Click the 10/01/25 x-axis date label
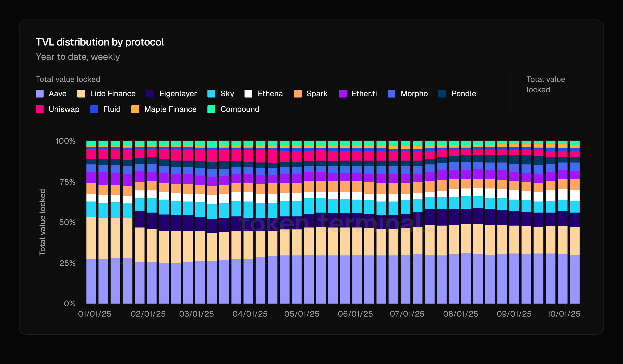The image size is (623, 364). (563, 314)
